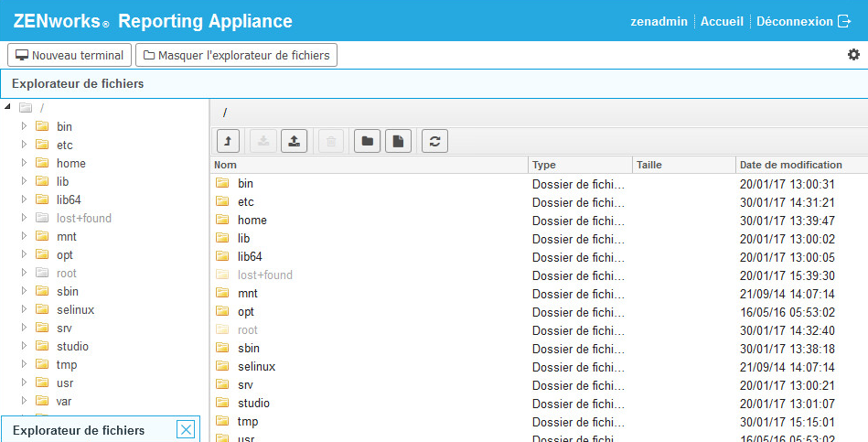This screenshot has height=442, width=868.
Task: Collapse the root / tree node
Action: click(8, 108)
